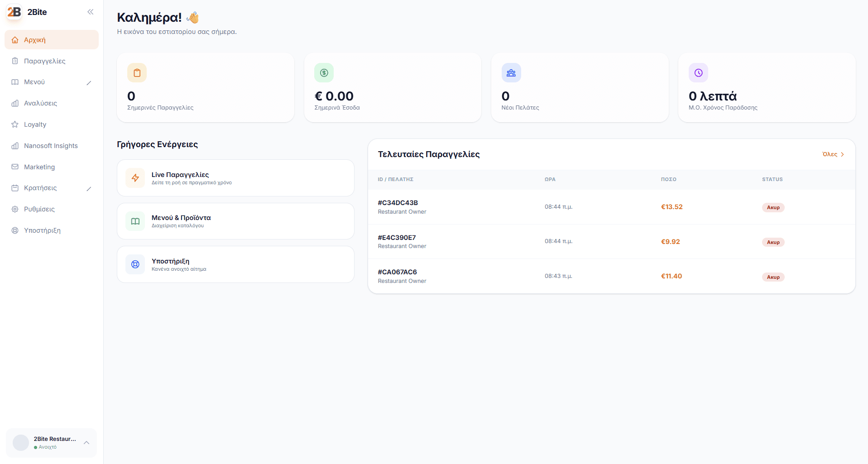Click Ακυρ status badge of #CA067AC6

click(x=773, y=277)
